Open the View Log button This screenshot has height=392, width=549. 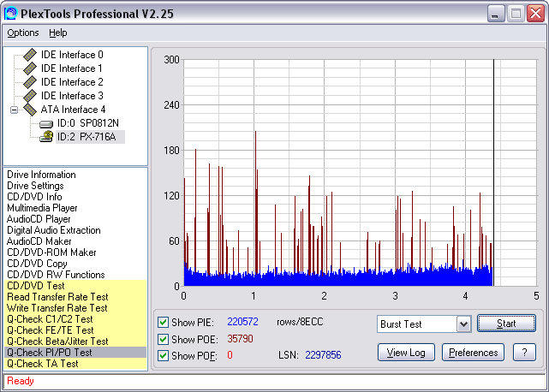pyautogui.click(x=406, y=353)
